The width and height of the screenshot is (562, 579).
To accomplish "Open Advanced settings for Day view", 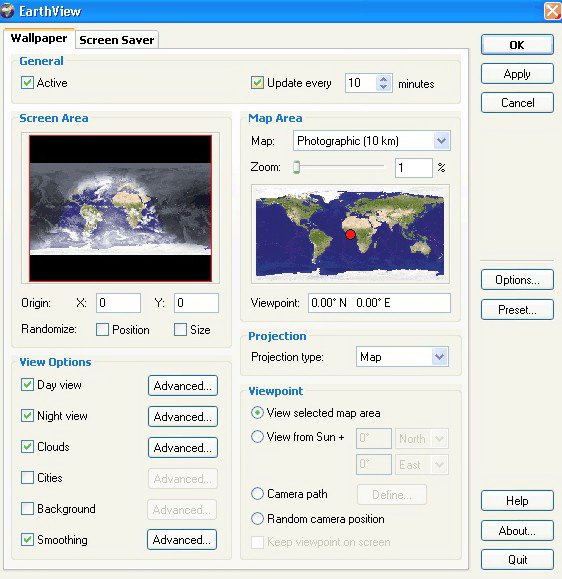I will 183,386.
